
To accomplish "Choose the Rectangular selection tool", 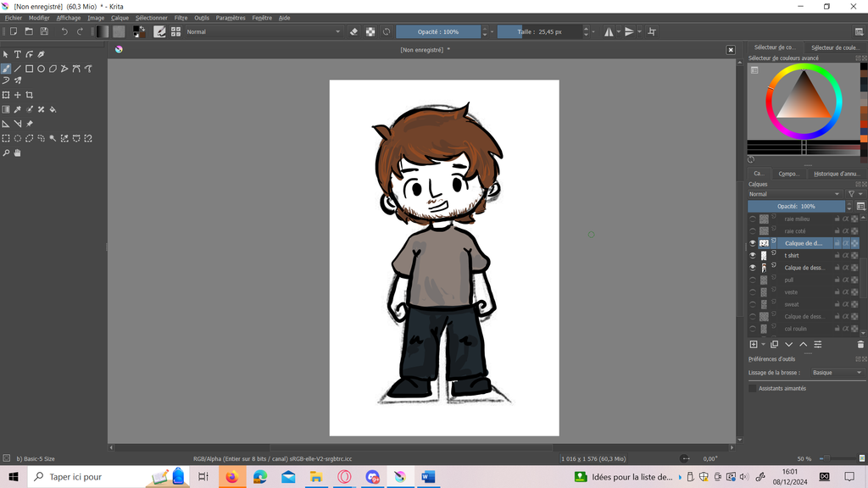I will (x=6, y=138).
